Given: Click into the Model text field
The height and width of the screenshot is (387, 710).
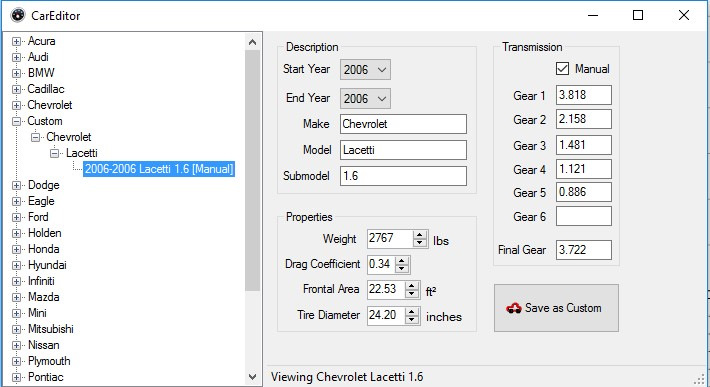Looking at the screenshot, I should (403, 150).
